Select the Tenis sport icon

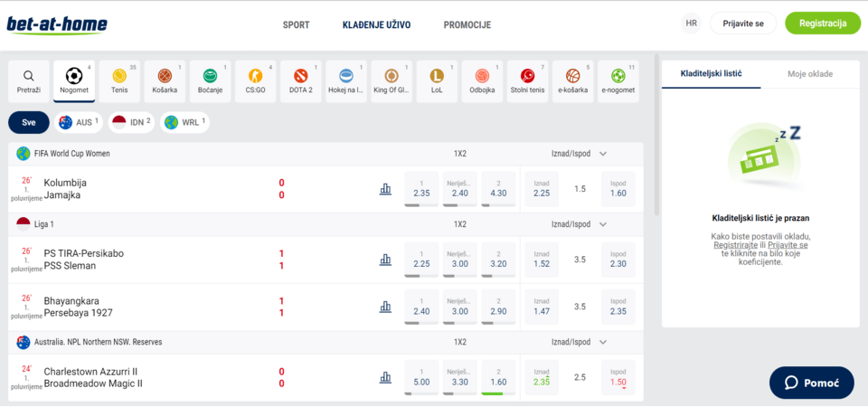point(119,81)
